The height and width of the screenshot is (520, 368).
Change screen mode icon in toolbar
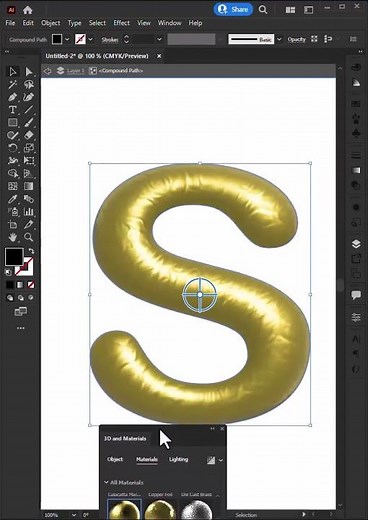[x=21, y=311]
